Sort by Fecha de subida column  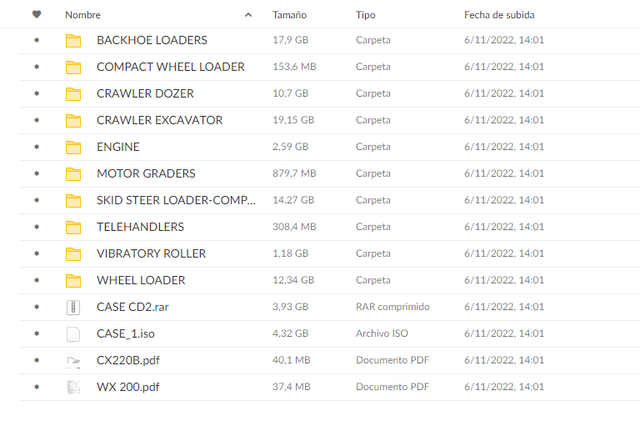[x=499, y=15]
